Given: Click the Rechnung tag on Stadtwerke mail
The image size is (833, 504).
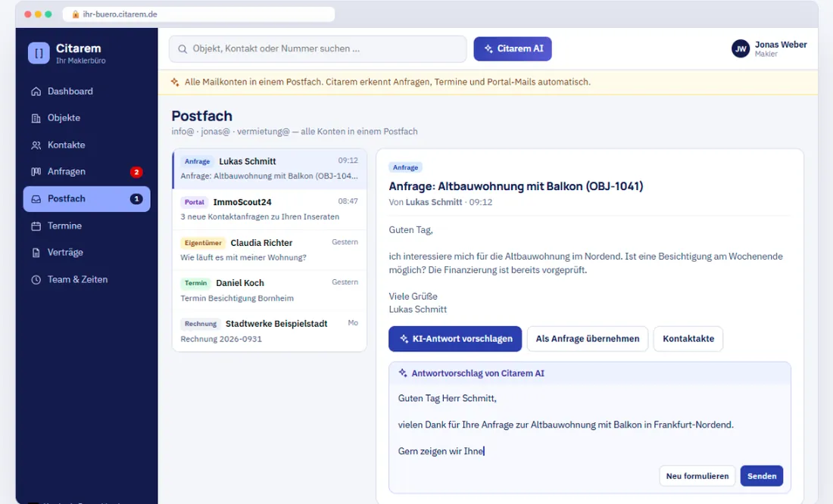Looking at the screenshot, I should pos(200,323).
